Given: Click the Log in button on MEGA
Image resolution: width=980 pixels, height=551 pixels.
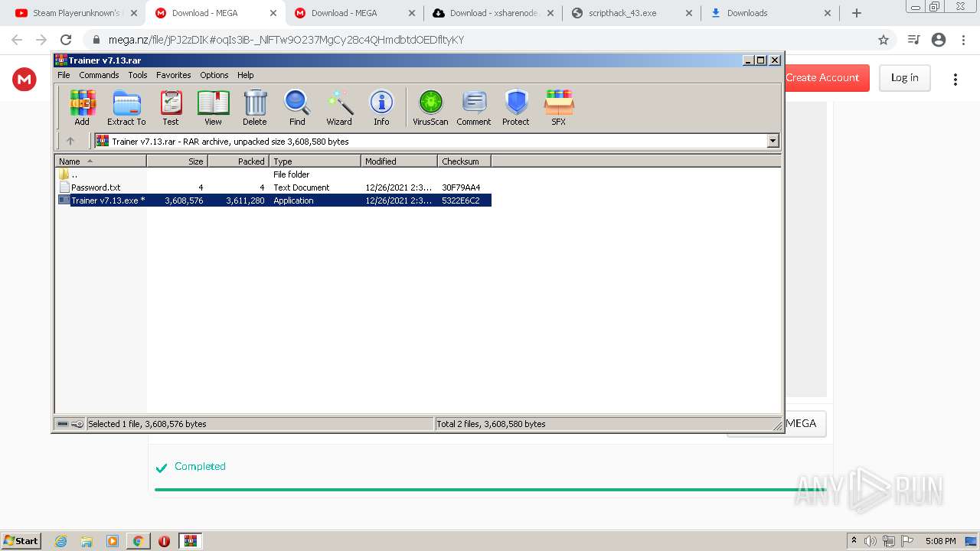Looking at the screenshot, I should (905, 77).
